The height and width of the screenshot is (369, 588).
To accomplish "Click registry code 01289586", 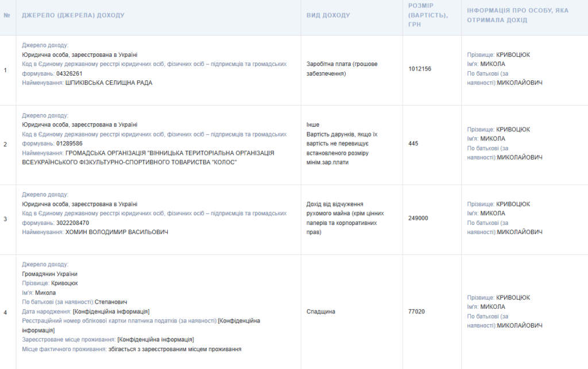I will point(69,143).
